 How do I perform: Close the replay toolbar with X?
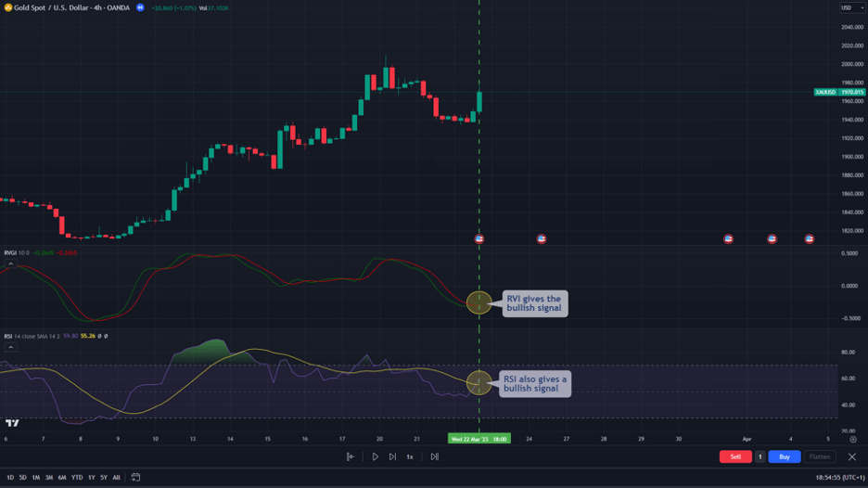(x=852, y=457)
